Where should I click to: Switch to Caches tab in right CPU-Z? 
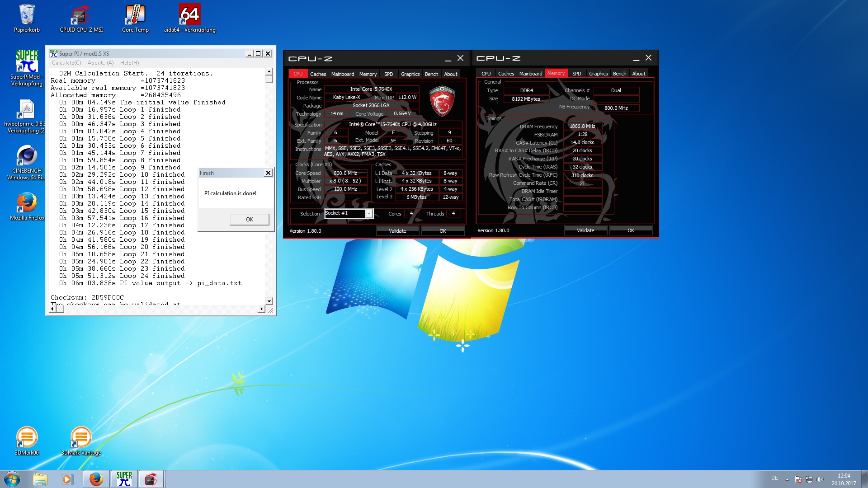(506, 74)
